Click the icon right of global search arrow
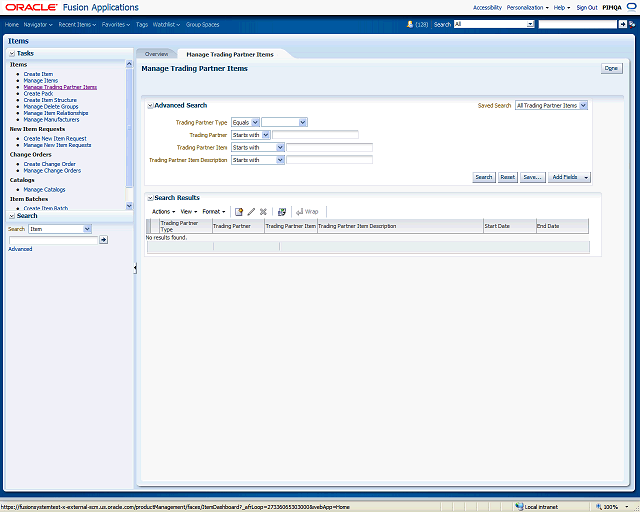 (x=632, y=24)
